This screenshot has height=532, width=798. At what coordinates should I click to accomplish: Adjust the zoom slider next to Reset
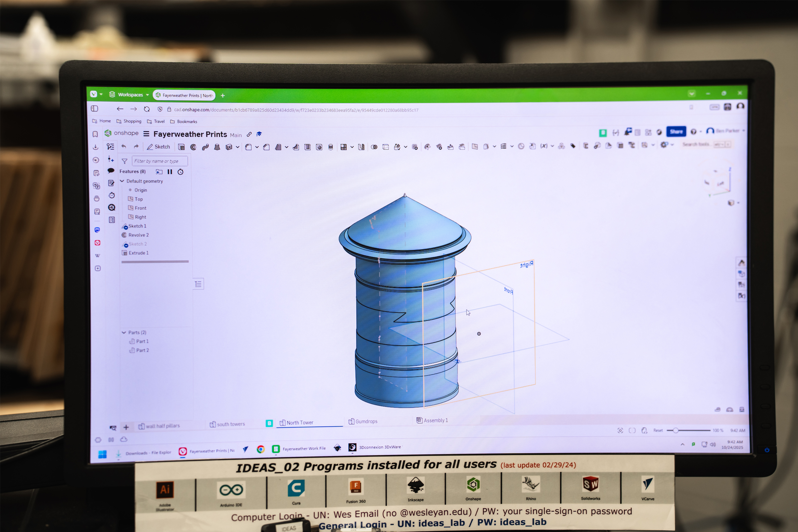point(676,430)
